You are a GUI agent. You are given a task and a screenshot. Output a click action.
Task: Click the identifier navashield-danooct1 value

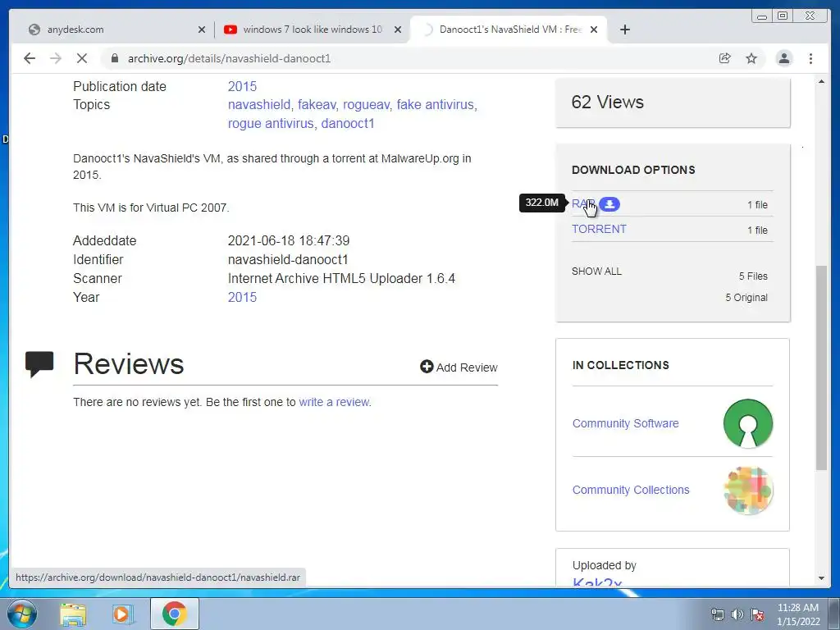[288, 260]
